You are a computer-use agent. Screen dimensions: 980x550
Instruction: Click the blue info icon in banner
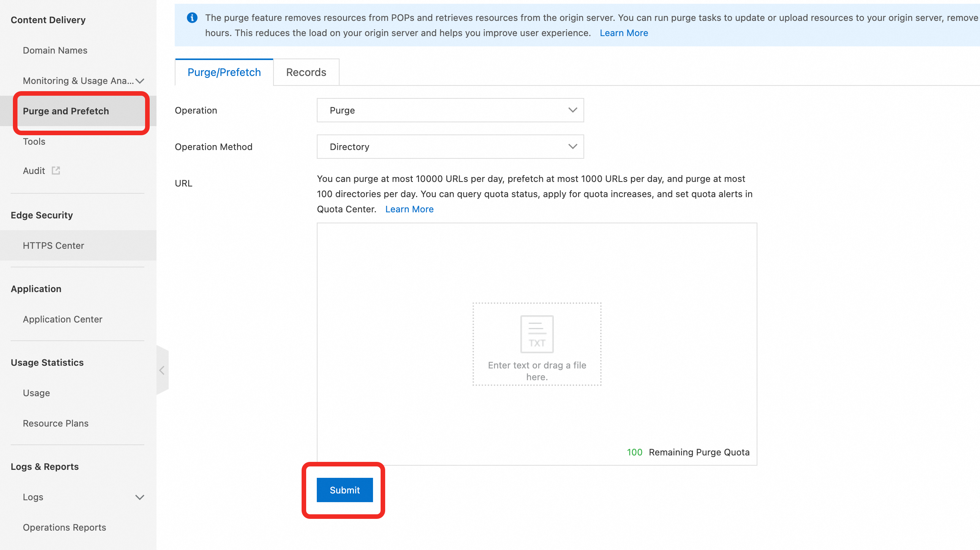coord(192,18)
